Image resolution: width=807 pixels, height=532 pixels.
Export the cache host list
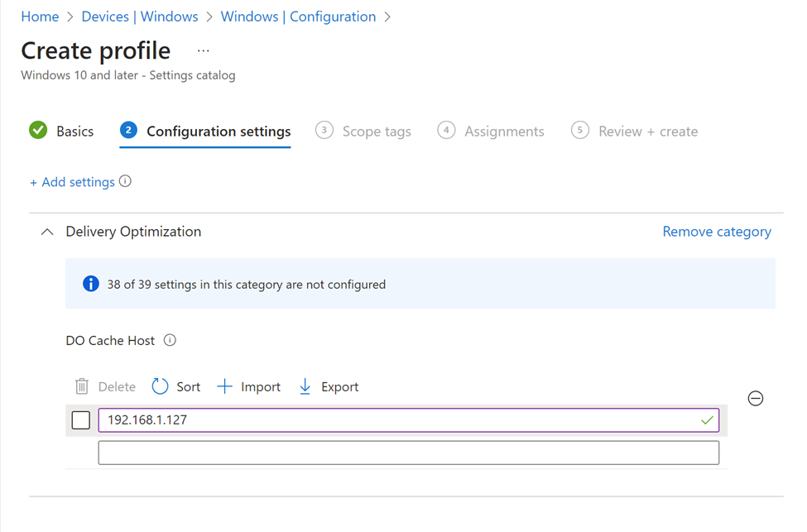point(328,386)
